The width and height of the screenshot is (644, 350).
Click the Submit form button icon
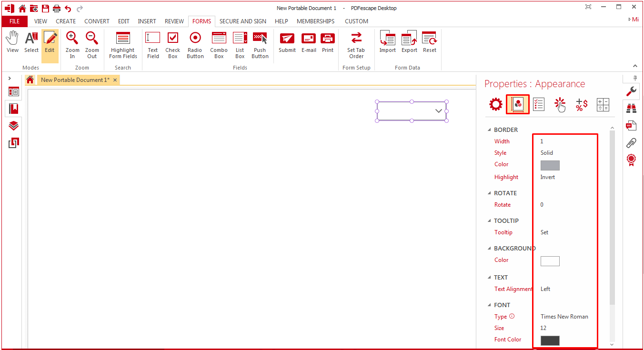tap(287, 42)
